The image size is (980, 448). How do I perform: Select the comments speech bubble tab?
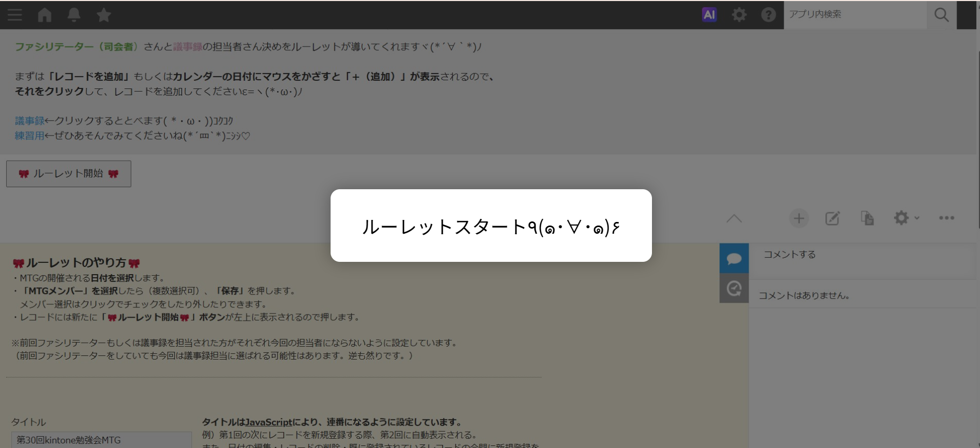[x=734, y=258]
